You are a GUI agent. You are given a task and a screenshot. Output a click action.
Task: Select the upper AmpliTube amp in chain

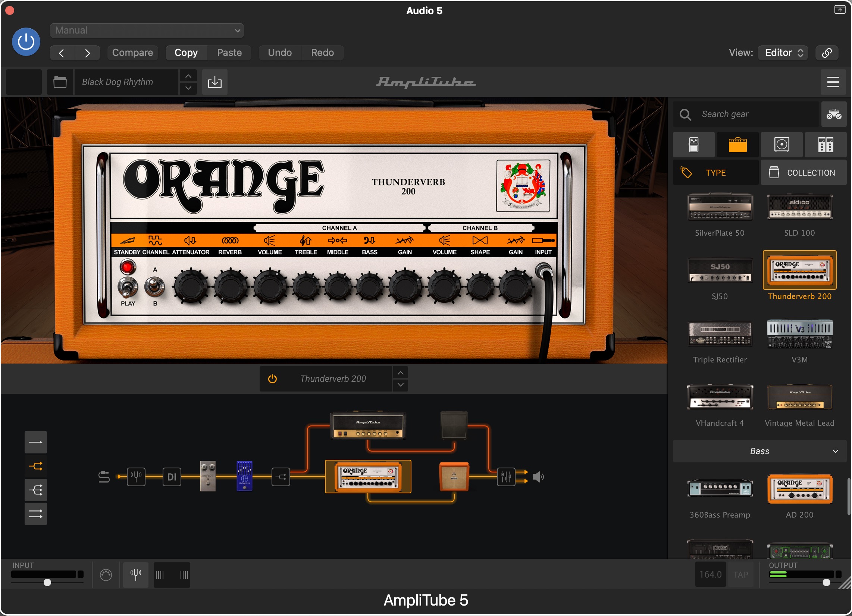[368, 425]
